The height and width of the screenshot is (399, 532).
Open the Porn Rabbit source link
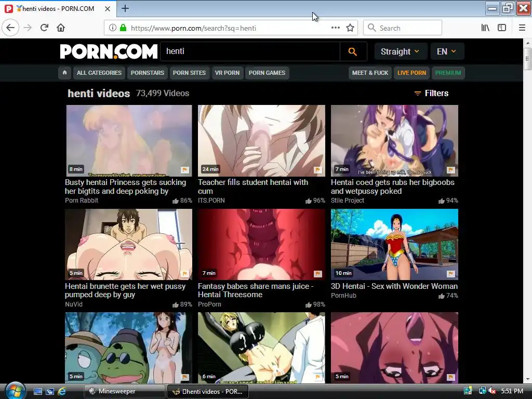[x=82, y=201]
